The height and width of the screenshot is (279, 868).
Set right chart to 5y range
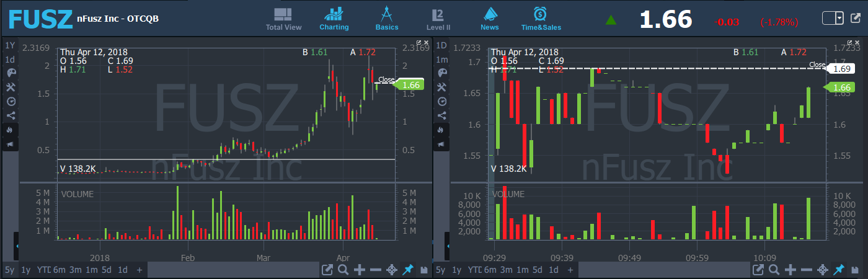pos(441,270)
